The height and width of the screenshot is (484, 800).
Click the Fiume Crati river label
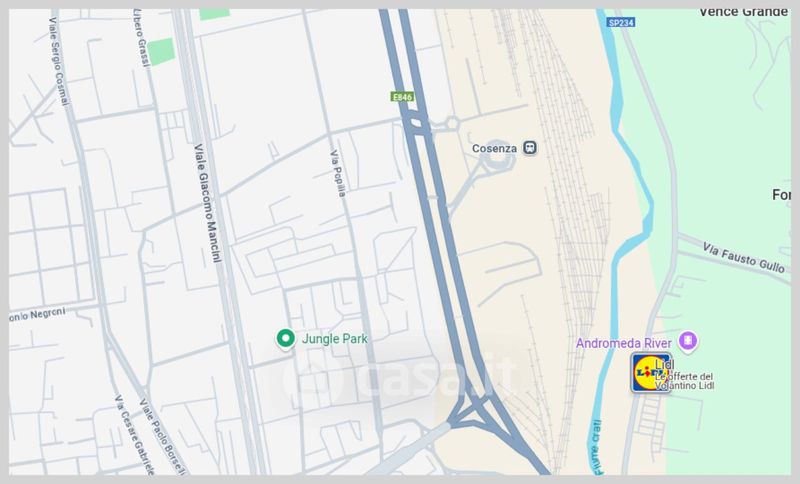tap(597, 447)
